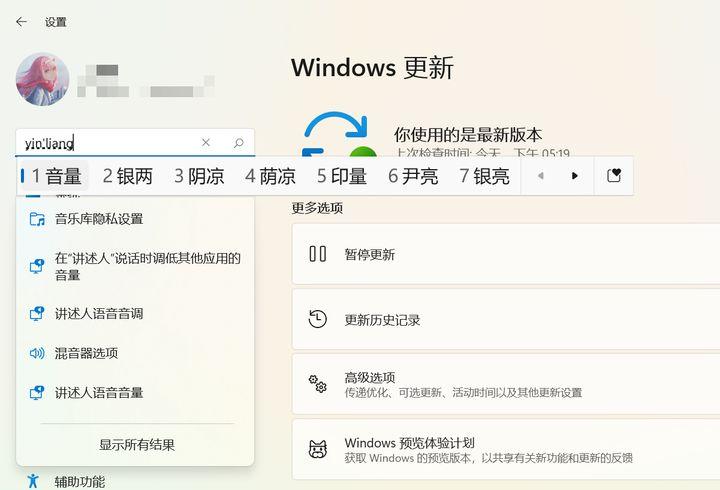Image resolution: width=720 pixels, height=490 pixels.
Task: Clear the search box with X
Action: 206,142
